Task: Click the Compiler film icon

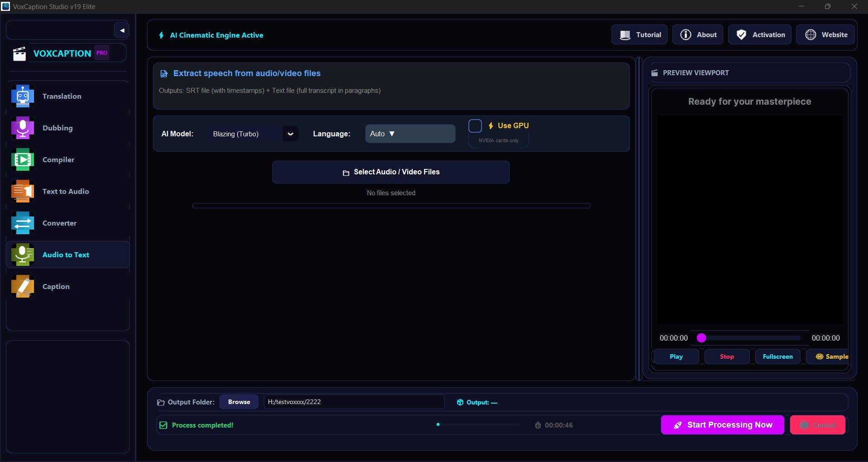Action: click(x=23, y=159)
